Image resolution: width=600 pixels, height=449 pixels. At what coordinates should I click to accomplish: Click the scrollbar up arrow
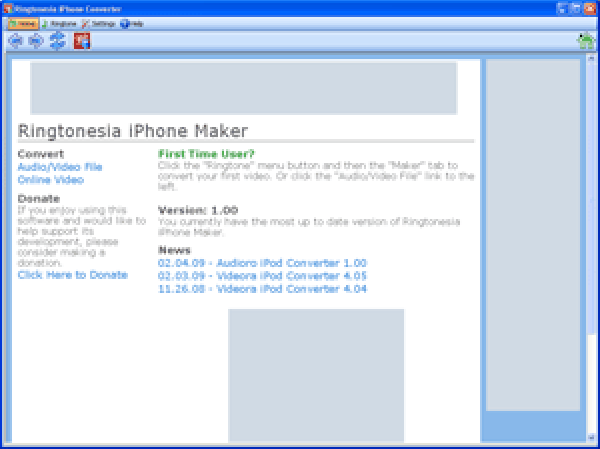(x=591, y=59)
